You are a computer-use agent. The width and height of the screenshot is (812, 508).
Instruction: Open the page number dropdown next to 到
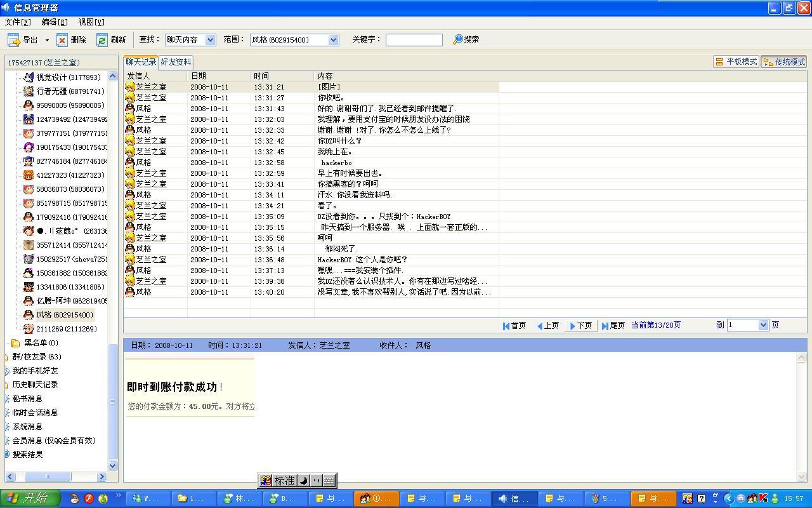764,325
